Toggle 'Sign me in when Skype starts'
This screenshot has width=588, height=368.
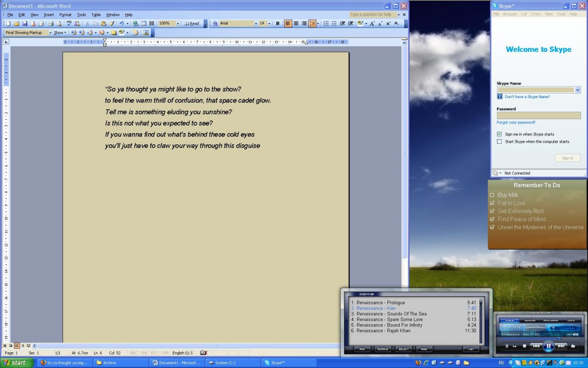point(499,134)
